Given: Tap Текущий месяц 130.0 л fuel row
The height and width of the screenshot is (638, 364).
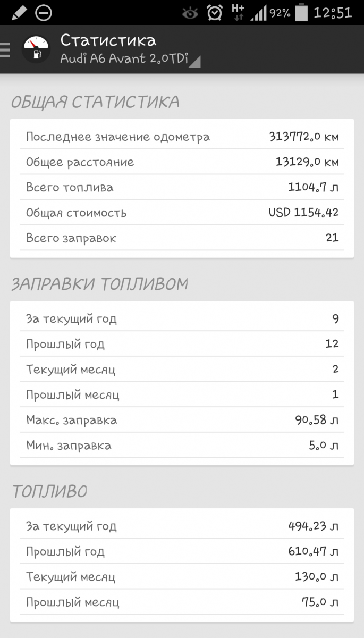Looking at the screenshot, I should pos(182,577).
